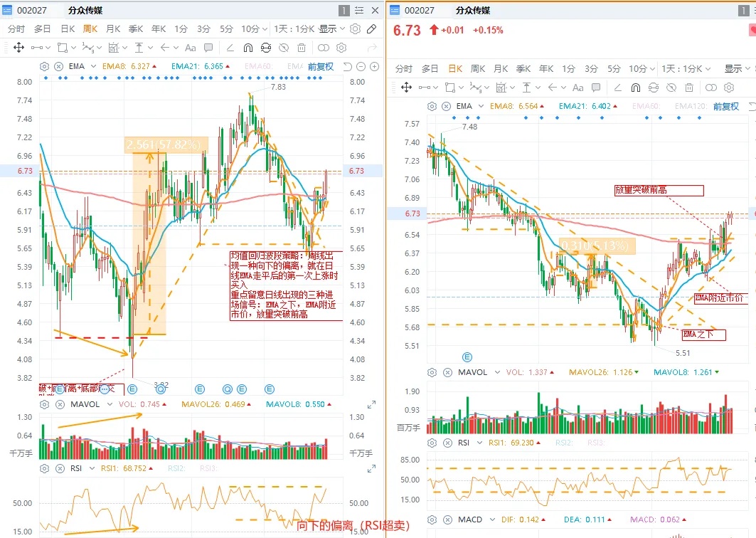Click 前复权 adjustment button in daily chart

(x=726, y=106)
